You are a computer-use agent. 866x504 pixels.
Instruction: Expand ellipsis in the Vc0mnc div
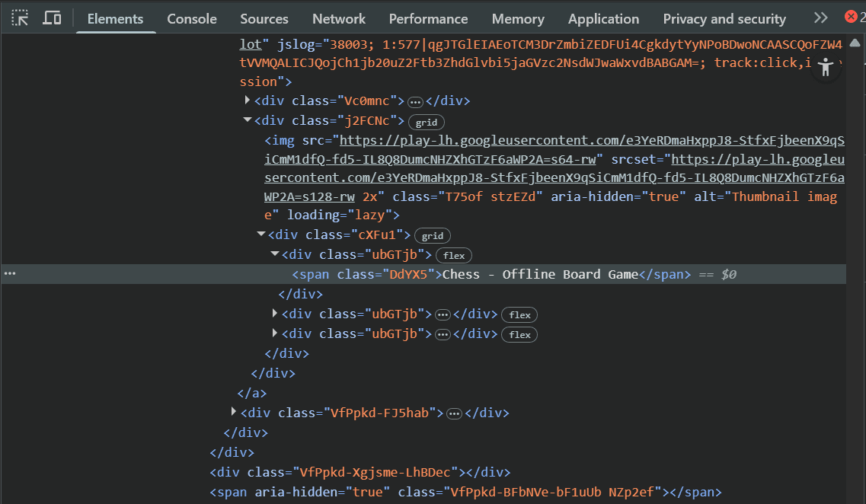415,102
